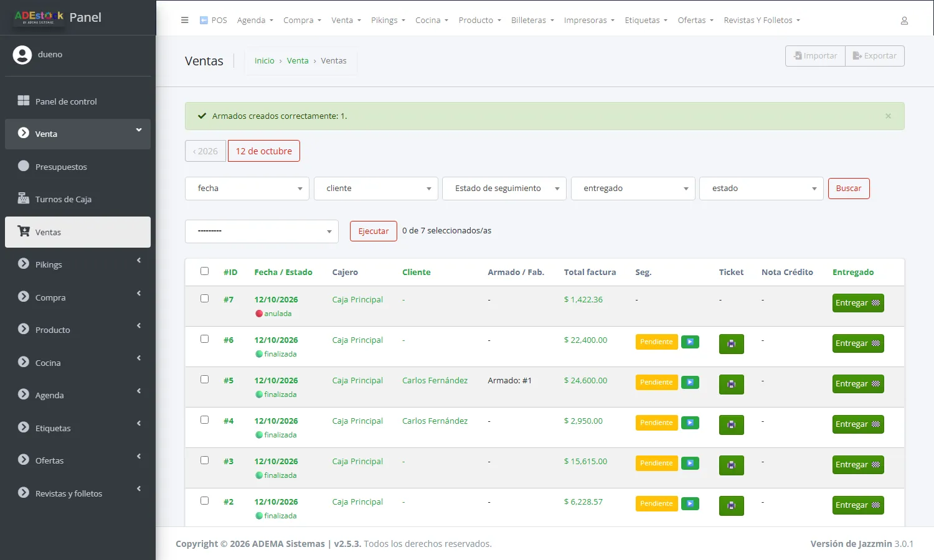
Task: Open the Cocina top menu
Action: pyautogui.click(x=432, y=21)
